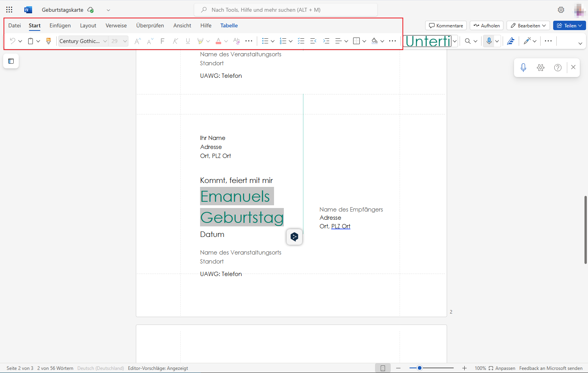Toggle italic formatting (K)
Viewport: 588px width, 373px height.
tap(175, 41)
